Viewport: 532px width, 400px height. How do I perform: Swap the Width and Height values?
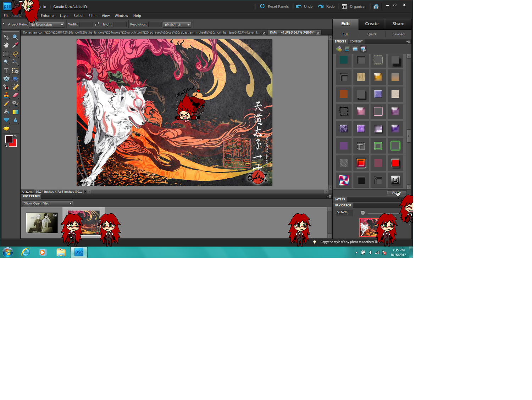point(97,24)
